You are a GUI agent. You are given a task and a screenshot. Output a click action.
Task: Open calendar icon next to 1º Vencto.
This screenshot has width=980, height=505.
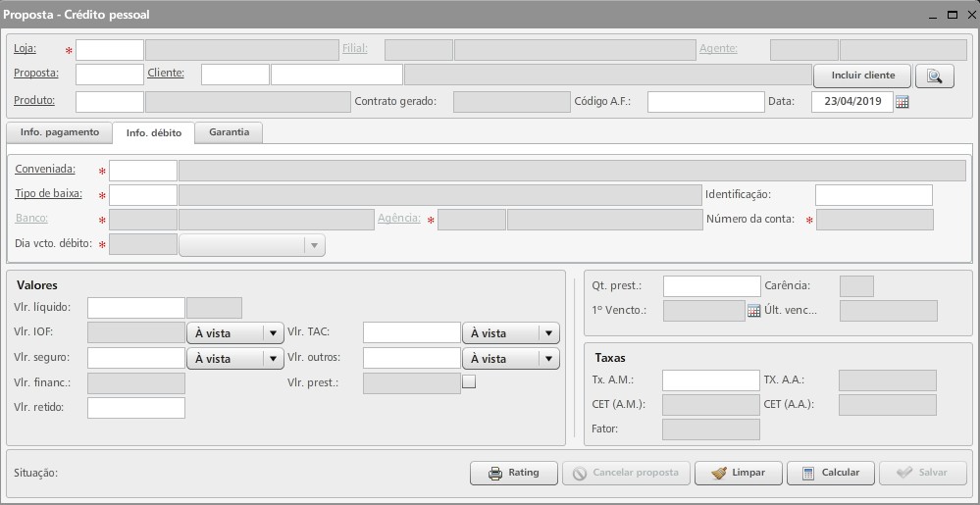click(x=753, y=311)
